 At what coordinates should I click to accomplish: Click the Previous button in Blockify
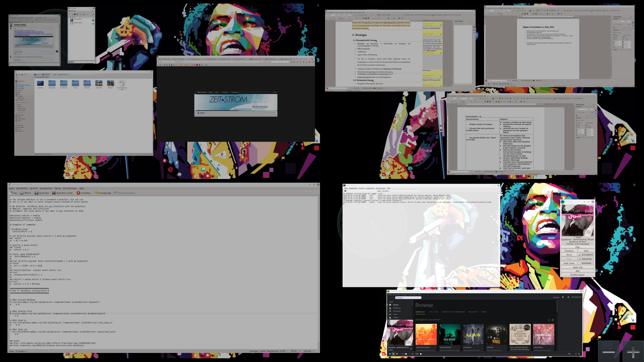pyautogui.click(x=569, y=251)
